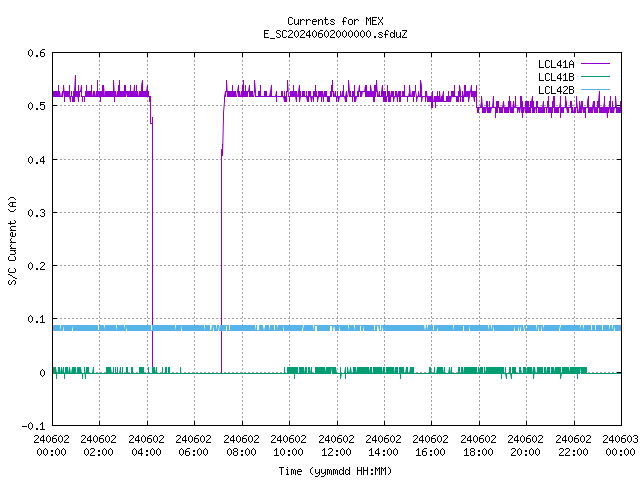The height and width of the screenshot is (480, 640).
Task: Click the 0.6 y-axis tick label
Action: click(36, 53)
